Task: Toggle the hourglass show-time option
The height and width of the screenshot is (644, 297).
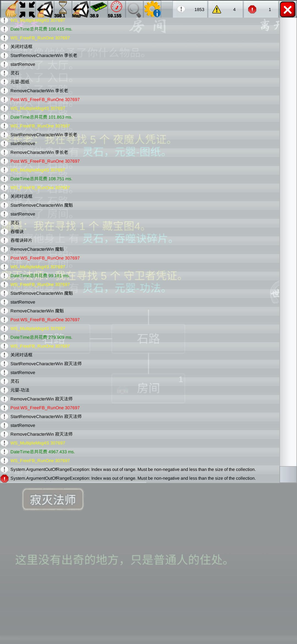Action: coord(63,9)
